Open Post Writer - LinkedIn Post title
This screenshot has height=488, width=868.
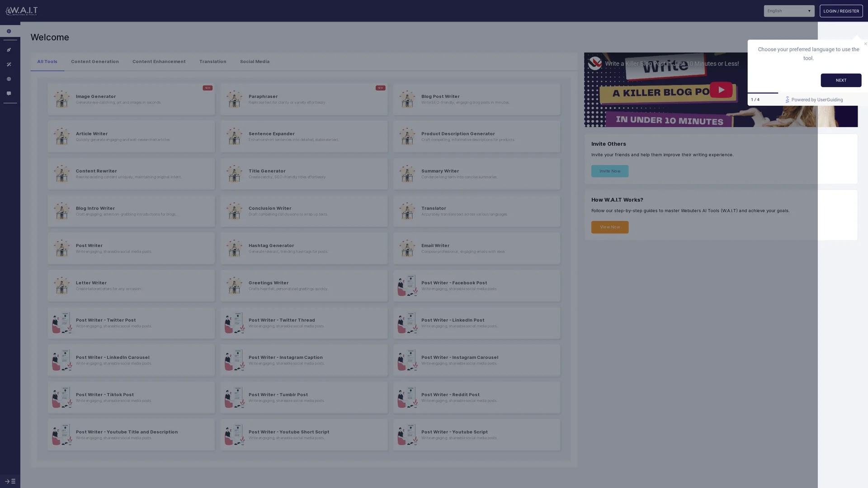(453, 320)
